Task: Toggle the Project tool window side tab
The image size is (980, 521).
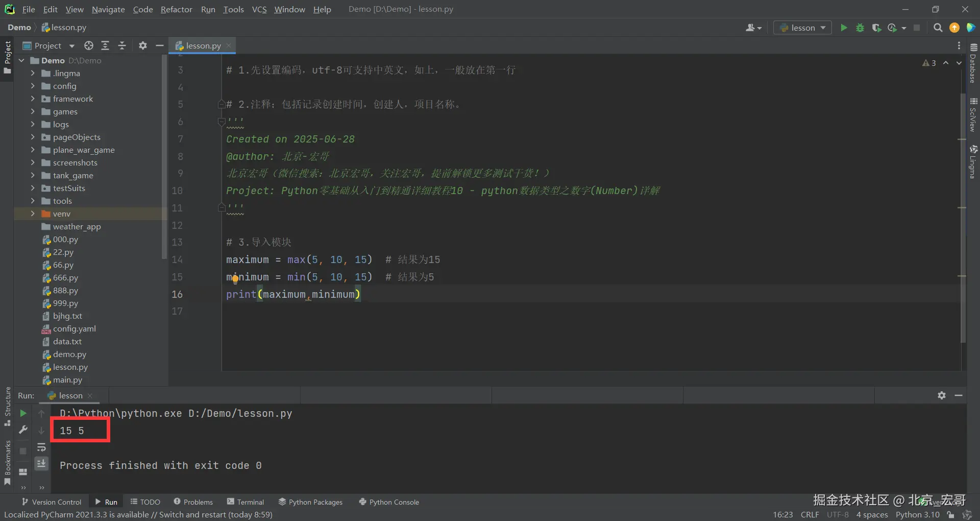Action: (7, 57)
